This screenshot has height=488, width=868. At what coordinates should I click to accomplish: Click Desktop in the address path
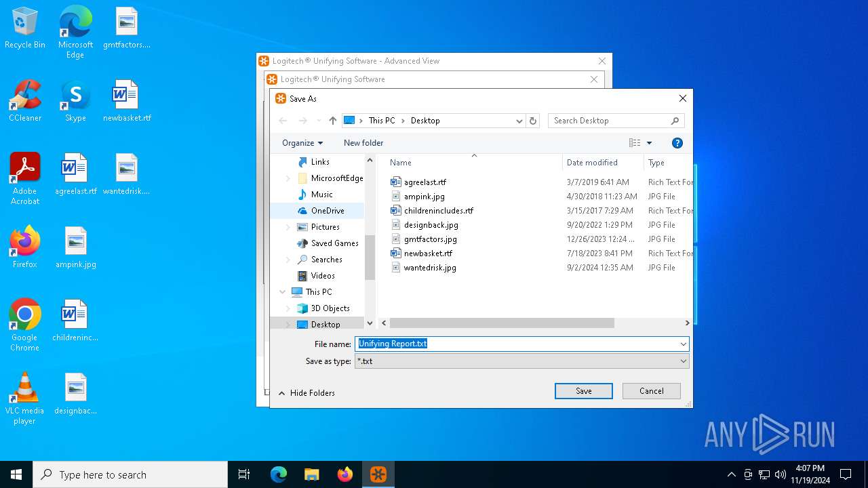tap(425, 121)
